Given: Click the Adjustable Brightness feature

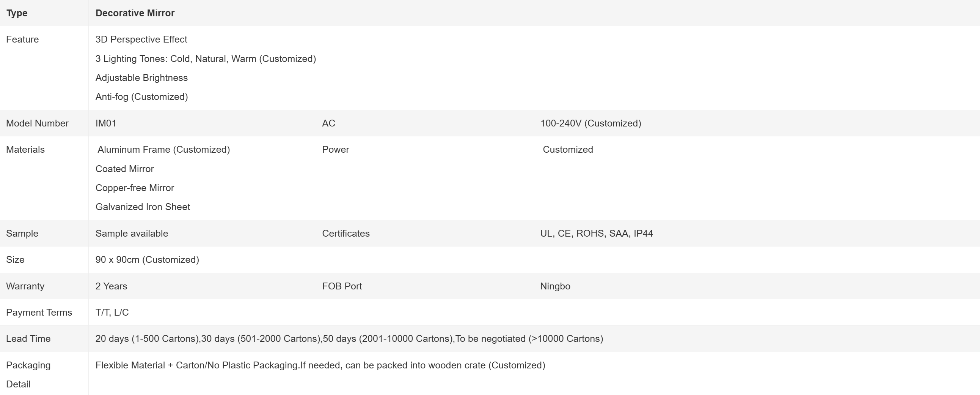Looking at the screenshot, I should click(141, 78).
